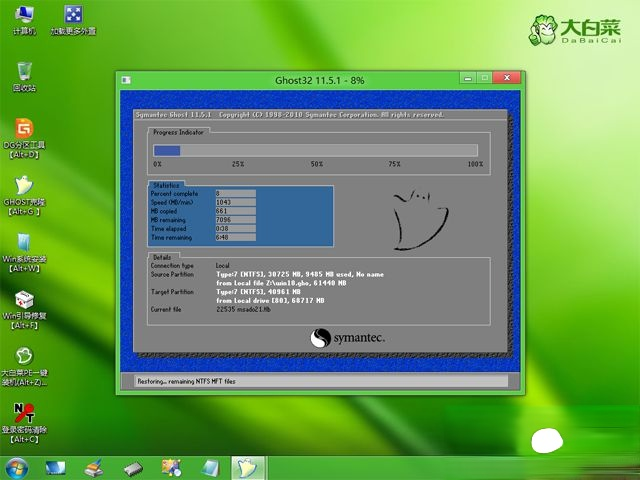Click the notepad taskbar icon
640x480 pixels.
coord(211,468)
